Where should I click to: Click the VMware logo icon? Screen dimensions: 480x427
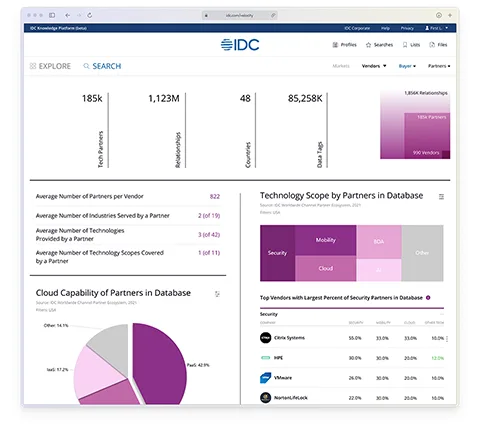[x=266, y=378]
